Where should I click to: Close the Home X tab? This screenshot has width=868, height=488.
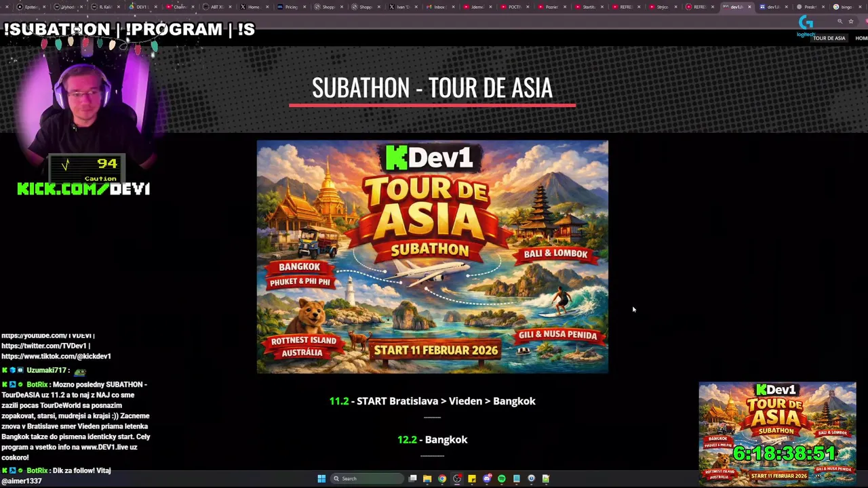coord(267,7)
